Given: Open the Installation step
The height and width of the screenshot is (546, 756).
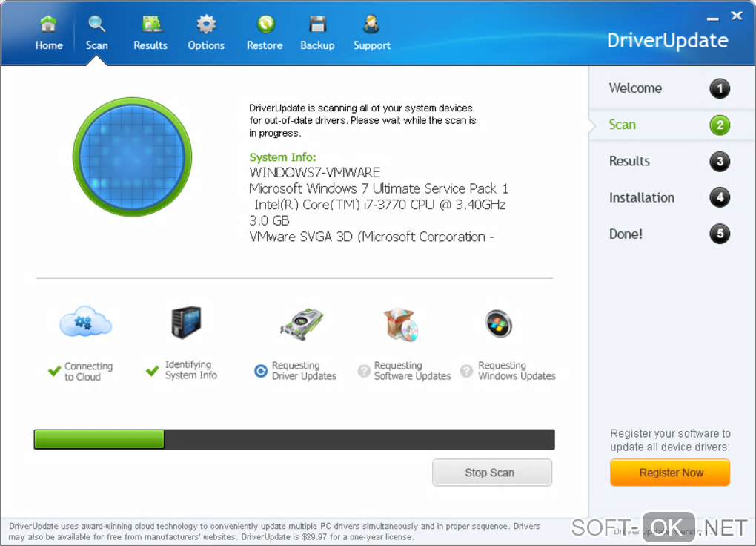Looking at the screenshot, I should 642,197.
